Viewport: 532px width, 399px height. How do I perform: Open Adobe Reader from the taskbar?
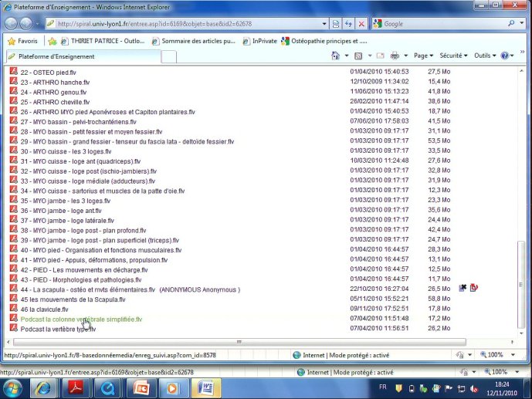click(76, 388)
